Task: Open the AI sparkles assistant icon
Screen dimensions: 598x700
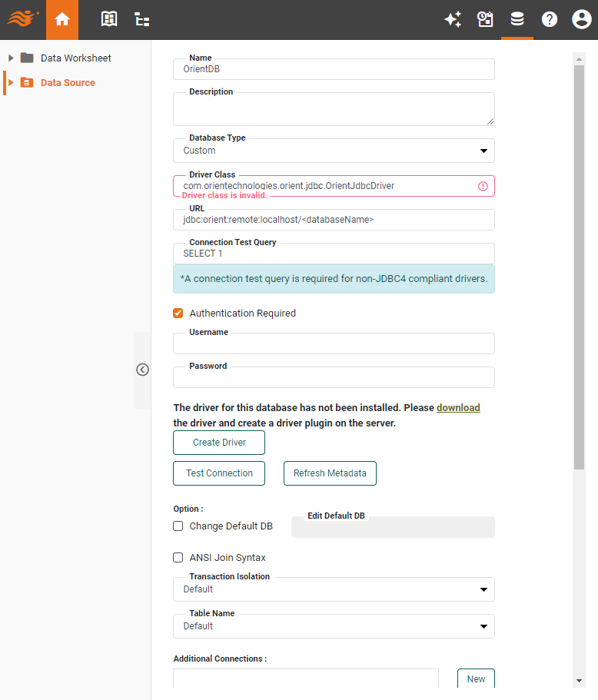Action: point(453,19)
